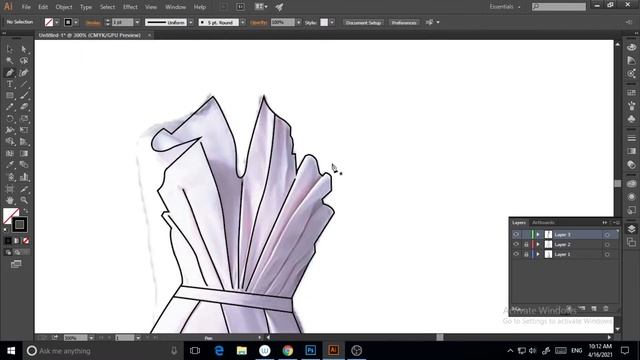Open the Layers panel icon in dock
Viewport: 640px width, 360px height.
pyautogui.click(x=631, y=229)
